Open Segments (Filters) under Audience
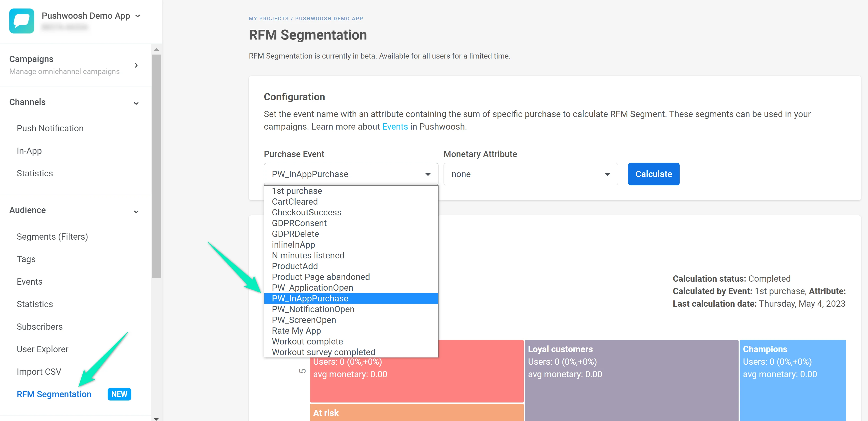Viewport: 868px width, 421px height. click(x=52, y=236)
